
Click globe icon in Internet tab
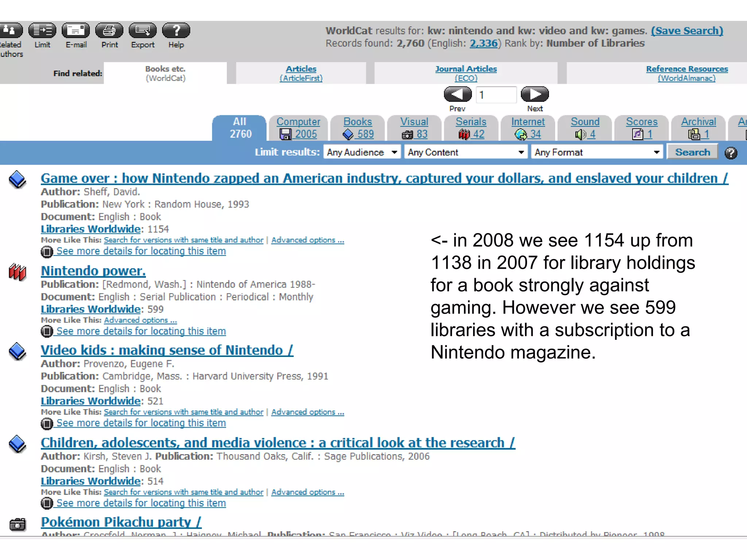(x=521, y=135)
